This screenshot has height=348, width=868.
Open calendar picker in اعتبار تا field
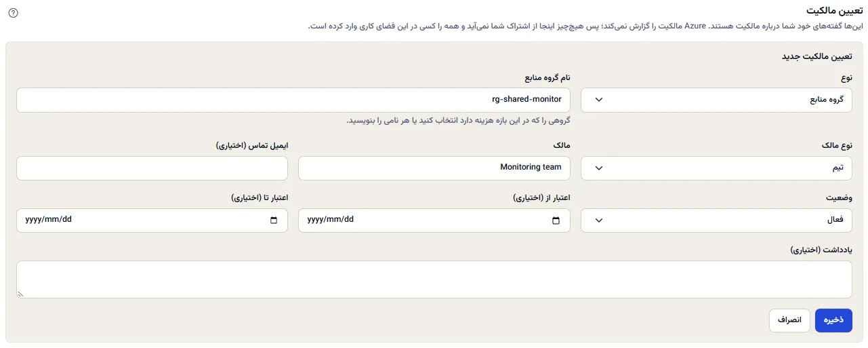point(274,220)
